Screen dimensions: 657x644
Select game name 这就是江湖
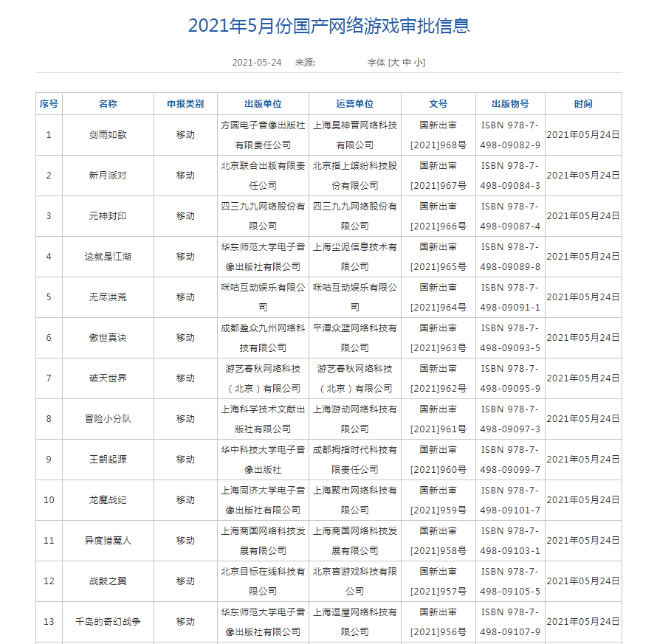(108, 257)
